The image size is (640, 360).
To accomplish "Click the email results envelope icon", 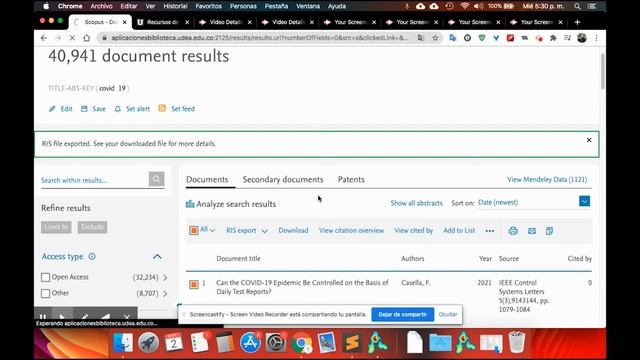I will [x=532, y=231].
